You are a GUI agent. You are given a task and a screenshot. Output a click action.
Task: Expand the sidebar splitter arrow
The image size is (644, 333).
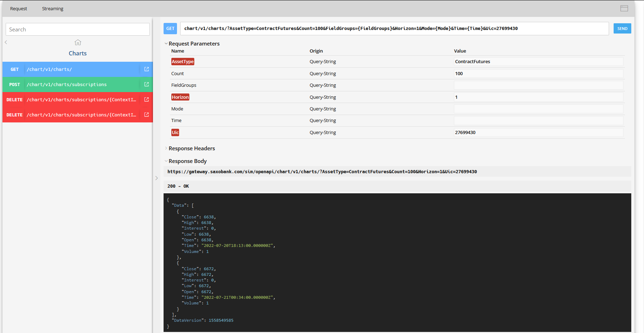(x=156, y=178)
